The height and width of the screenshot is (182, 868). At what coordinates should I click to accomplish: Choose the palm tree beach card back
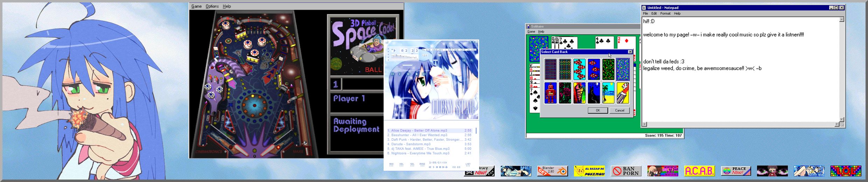click(x=608, y=93)
